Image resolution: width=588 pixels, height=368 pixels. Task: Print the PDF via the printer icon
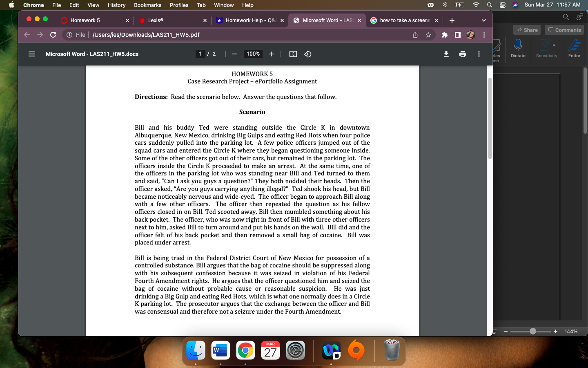point(463,54)
